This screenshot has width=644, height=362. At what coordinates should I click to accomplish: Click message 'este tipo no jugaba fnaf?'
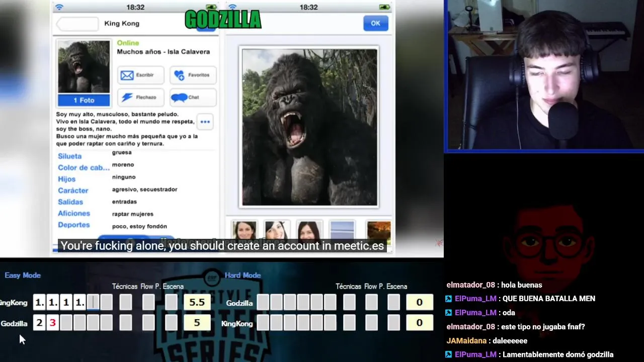(543, 327)
